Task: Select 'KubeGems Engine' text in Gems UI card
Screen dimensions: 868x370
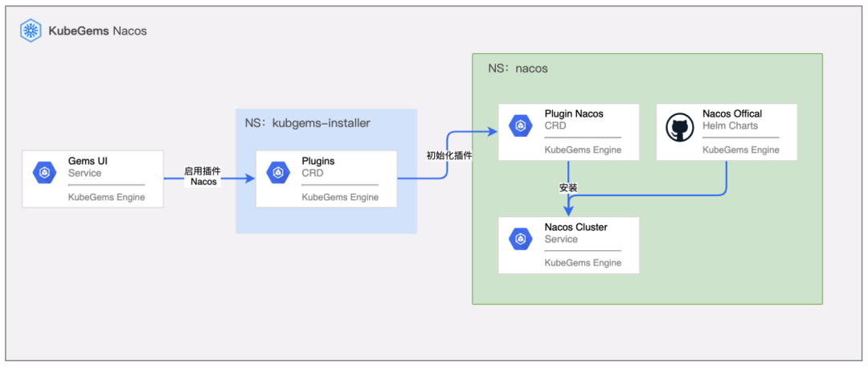Action: pyautogui.click(x=106, y=197)
